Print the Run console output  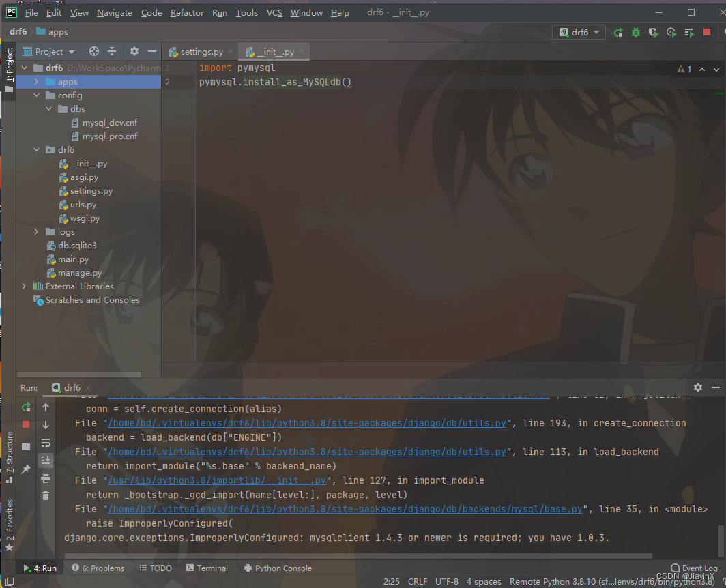(x=45, y=478)
